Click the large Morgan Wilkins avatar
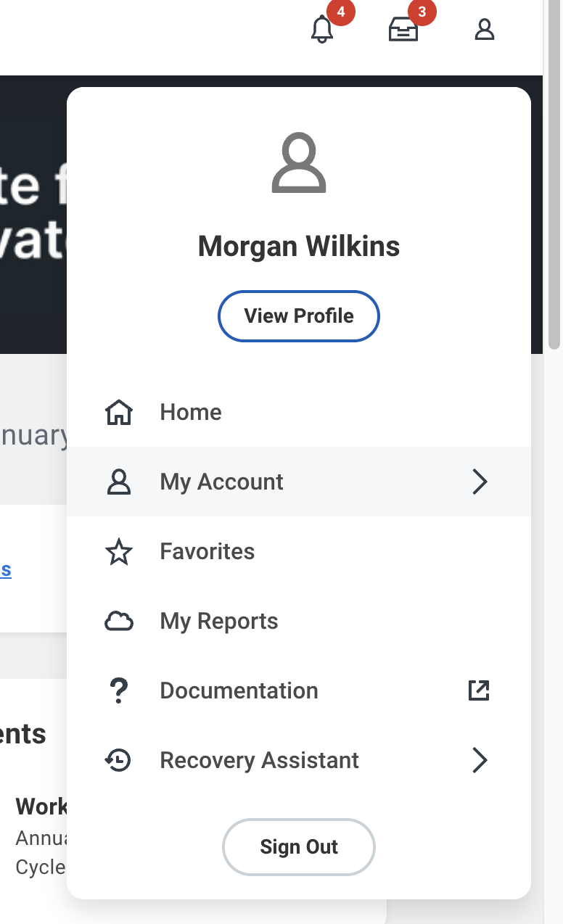Screen dimensions: 563x924 299,163
